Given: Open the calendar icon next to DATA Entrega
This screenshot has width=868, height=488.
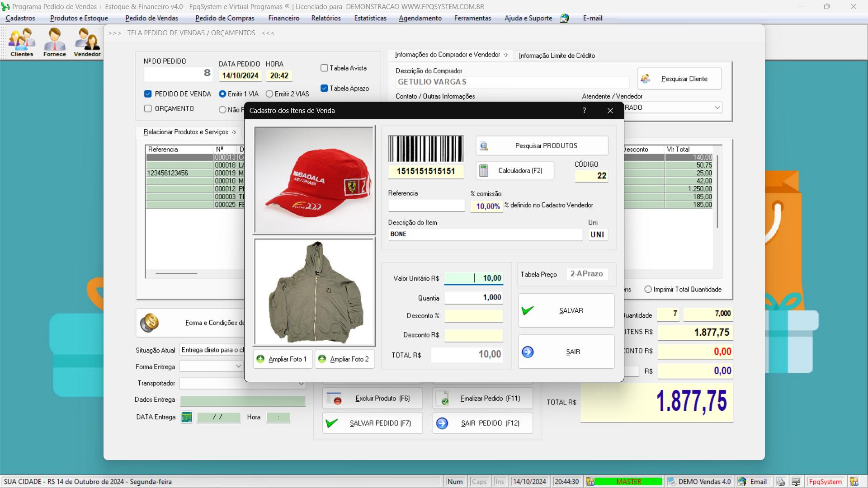Looking at the screenshot, I should [x=186, y=417].
